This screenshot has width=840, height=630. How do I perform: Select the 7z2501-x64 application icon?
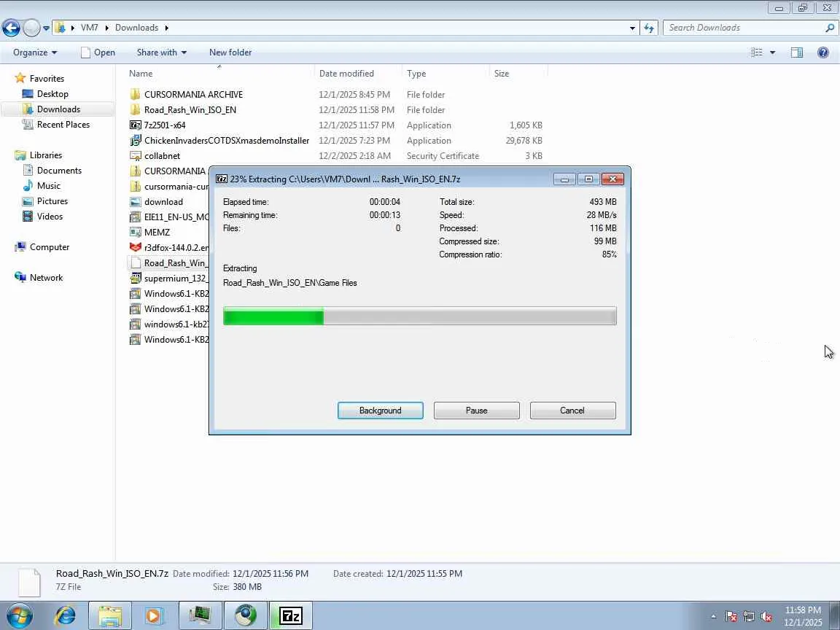click(x=136, y=125)
